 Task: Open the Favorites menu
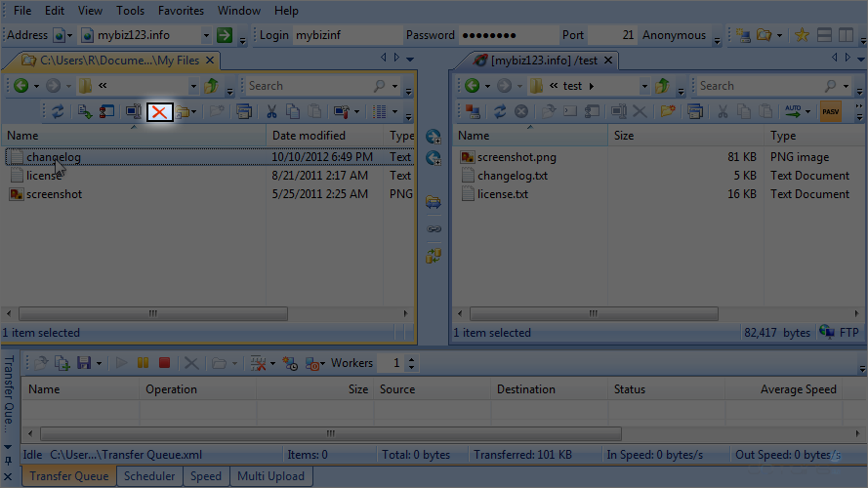click(x=181, y=11)
